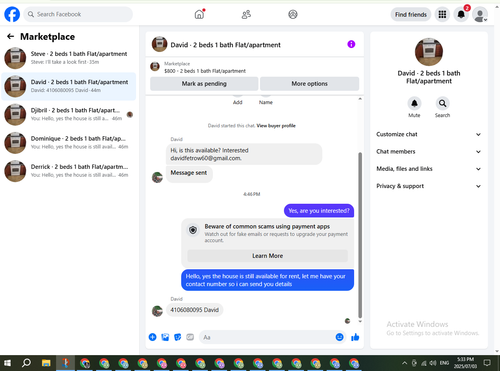Mute the chat with the bell icon

(414, 103)
